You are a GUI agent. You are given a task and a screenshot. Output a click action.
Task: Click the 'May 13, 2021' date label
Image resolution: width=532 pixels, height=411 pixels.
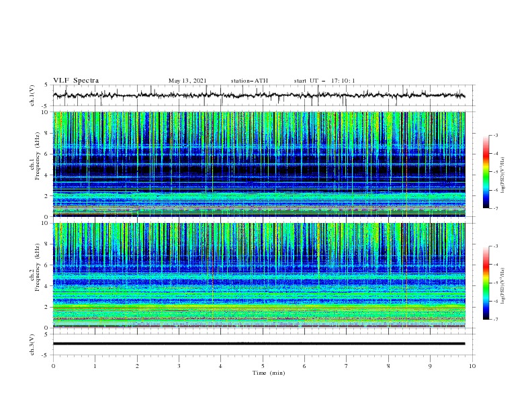click(187, 81)
